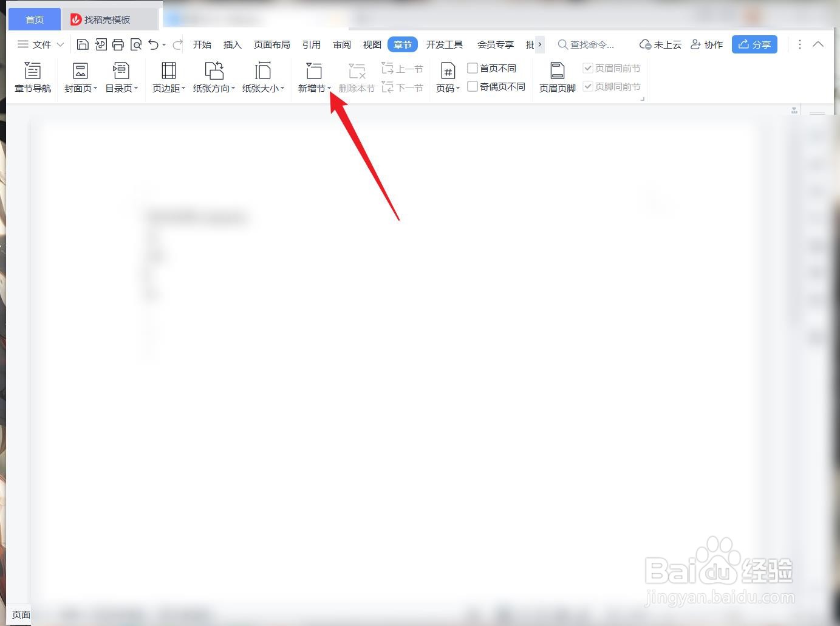Screen dimensions: 840x626
Task: Click the 纸张大小 paper size icon
Action: coord(262,71)
